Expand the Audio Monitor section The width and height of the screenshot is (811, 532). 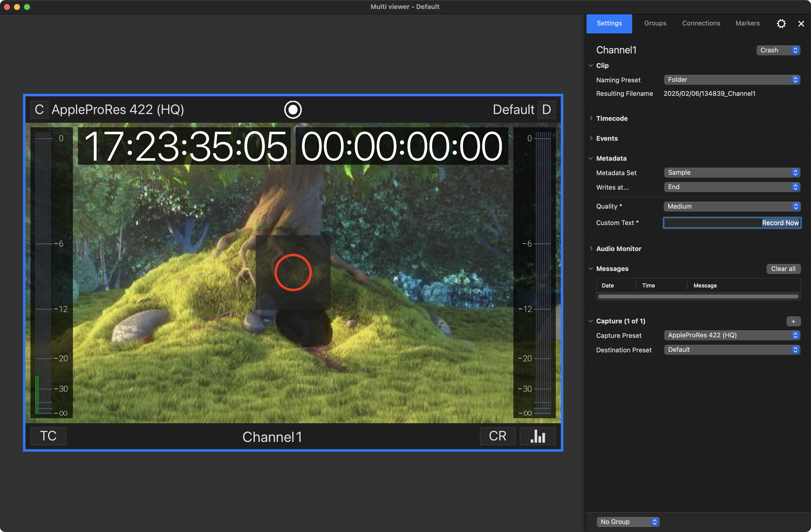[591, 249]
